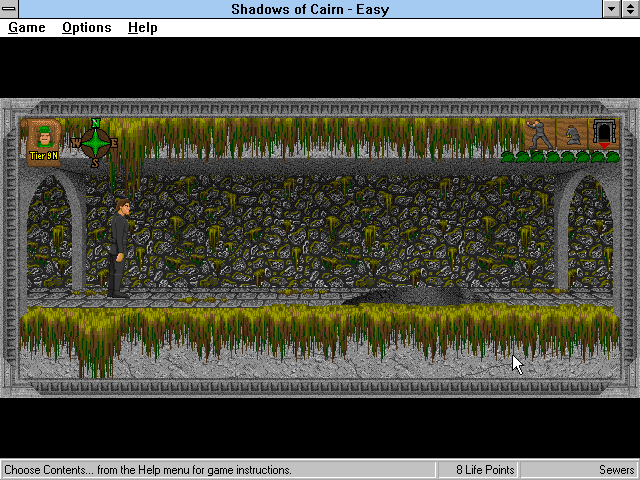Click the player character in black

point(119,248)
